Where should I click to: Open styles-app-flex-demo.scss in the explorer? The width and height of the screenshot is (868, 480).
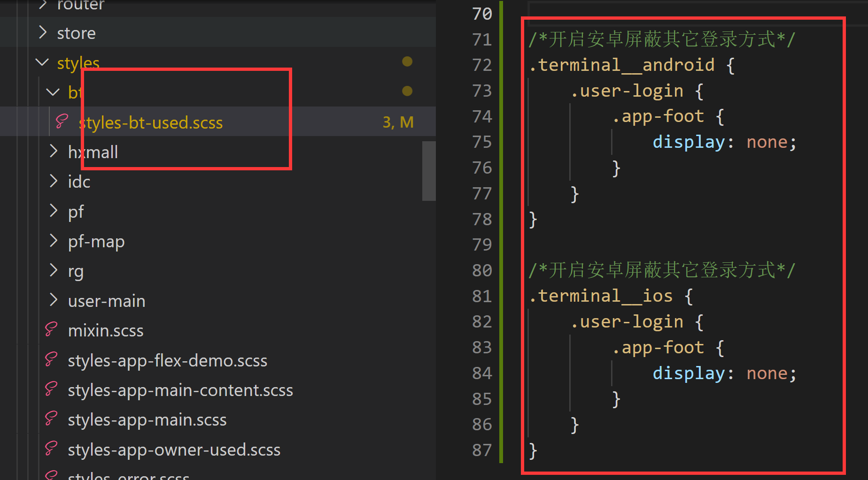click(x=168, y=361)
